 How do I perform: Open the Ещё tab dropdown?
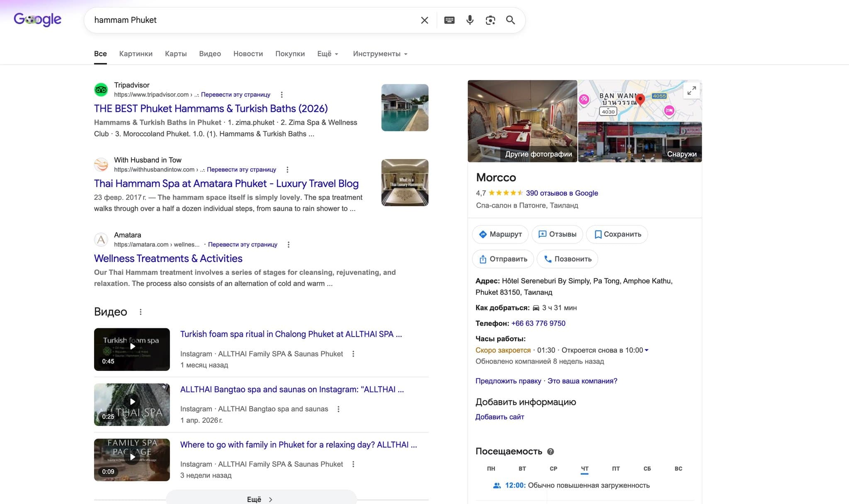(328, 54)
